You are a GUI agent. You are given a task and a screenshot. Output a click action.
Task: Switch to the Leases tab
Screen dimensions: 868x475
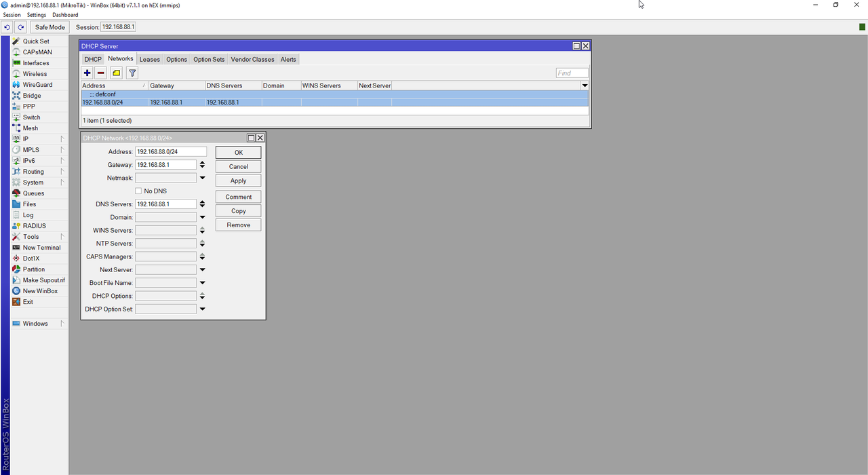coord(150,59)
